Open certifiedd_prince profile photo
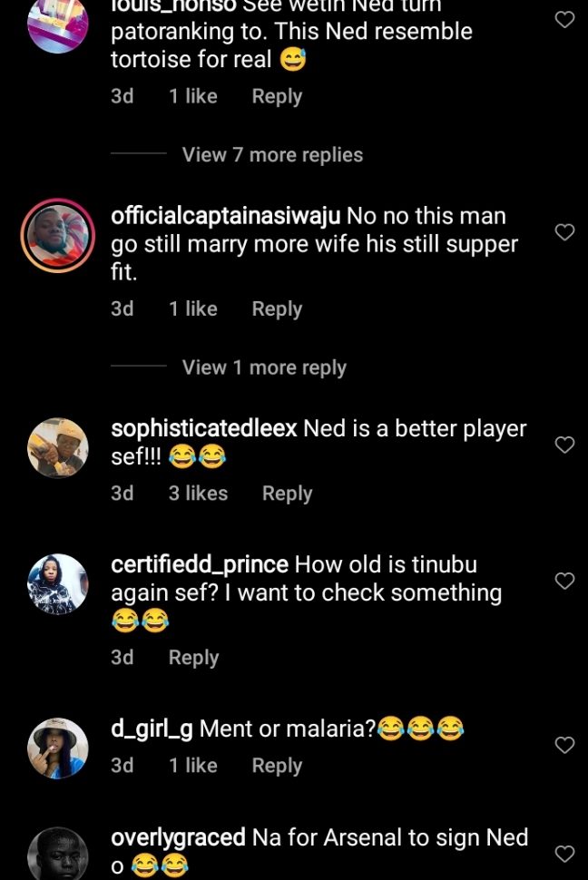Viewport: 588px width, 880px height. click(58, 583)
